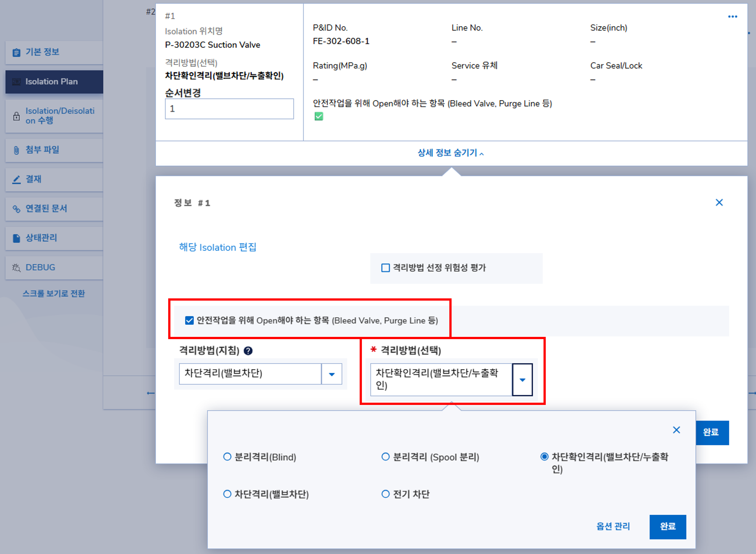Click the bug icon beside DEBUG
Viewport: 756px width, 554px height.
(16, 268)
